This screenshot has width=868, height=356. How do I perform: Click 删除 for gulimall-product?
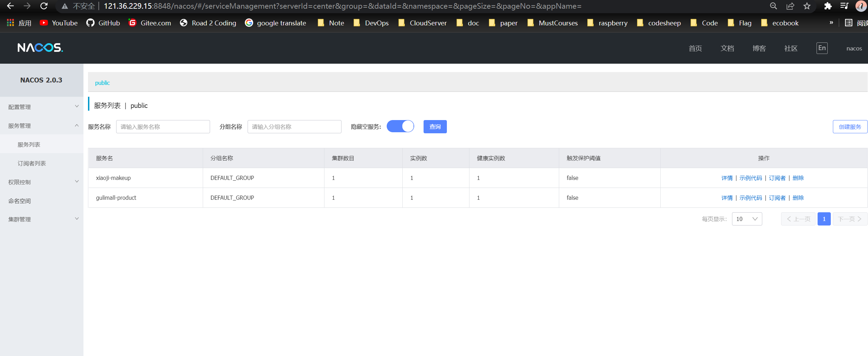coord(798,198)
